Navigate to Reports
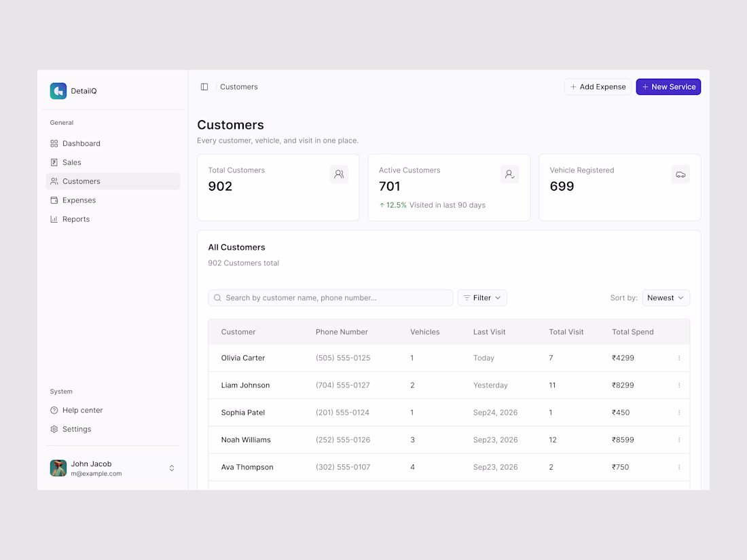 coord(113,219)
